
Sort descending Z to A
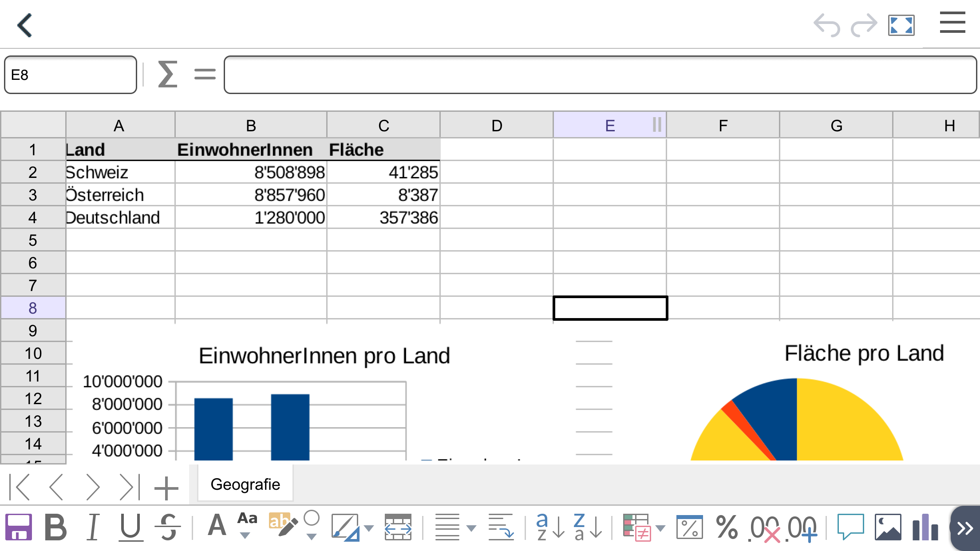[x=587, y=527]
